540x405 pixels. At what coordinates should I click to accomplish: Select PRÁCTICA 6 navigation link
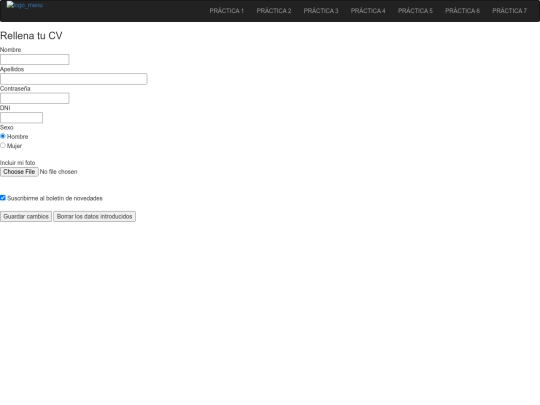463,11
